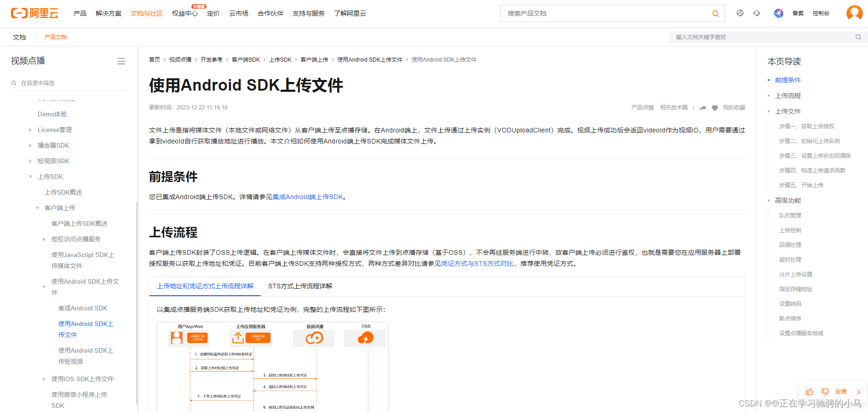The height and width of the screenshot is (412, 868).
Task: Expand 使用iOS SDK上传文件 tree node
Action: pyautogui.click(x=44, y=379)
